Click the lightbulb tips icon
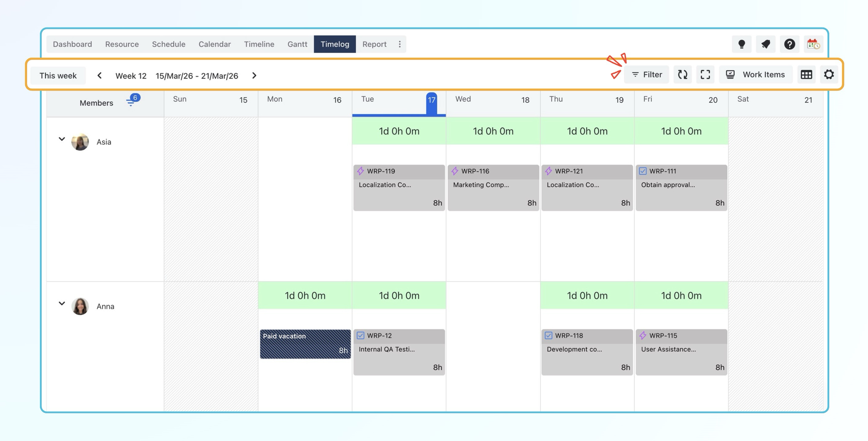Viewport: 868px width, 441px height. click(x=741, y=44)
